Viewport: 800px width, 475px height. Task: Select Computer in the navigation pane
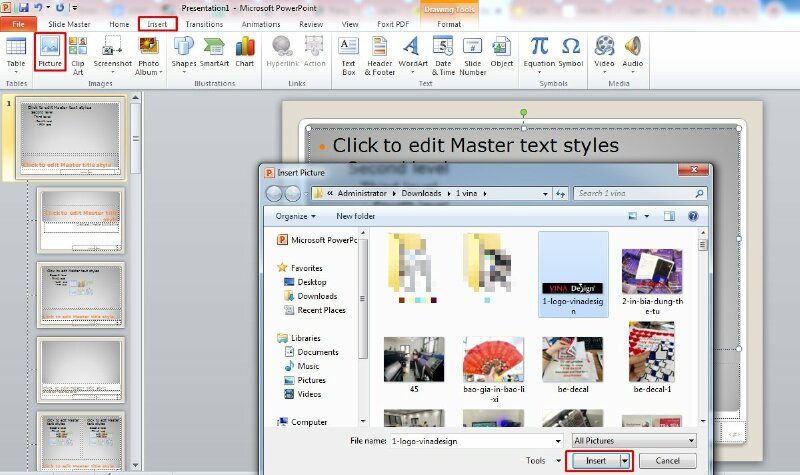coord(302,422)
